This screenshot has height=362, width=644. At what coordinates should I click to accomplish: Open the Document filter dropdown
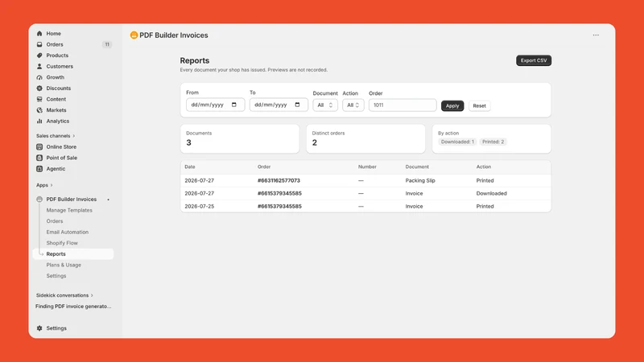pos(325,105)
